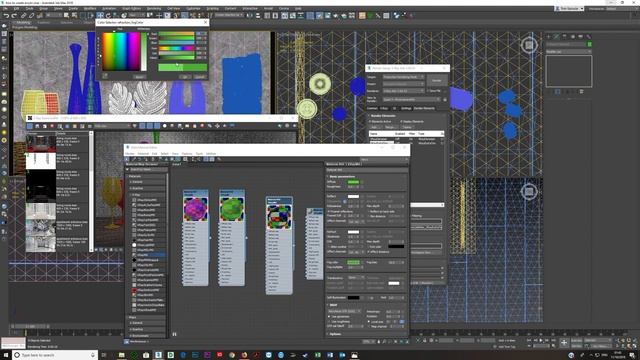Open Modifiers menu in main menu bar

(x=90, y=8)
